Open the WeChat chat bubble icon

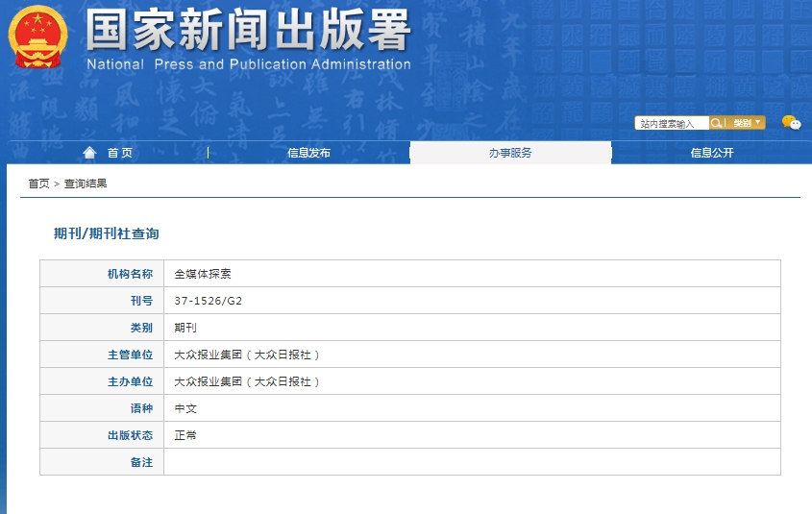[791, 122]
